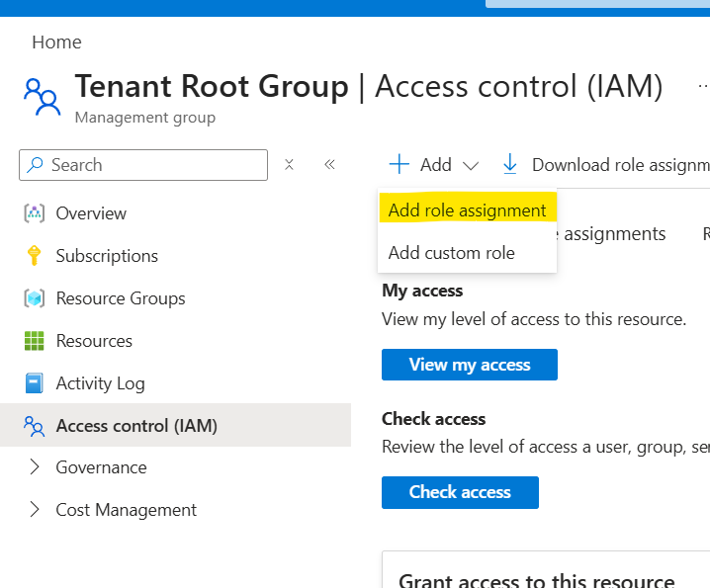Collapse the sidebar with double chevron
710x588 pixels.
[329, 165]
